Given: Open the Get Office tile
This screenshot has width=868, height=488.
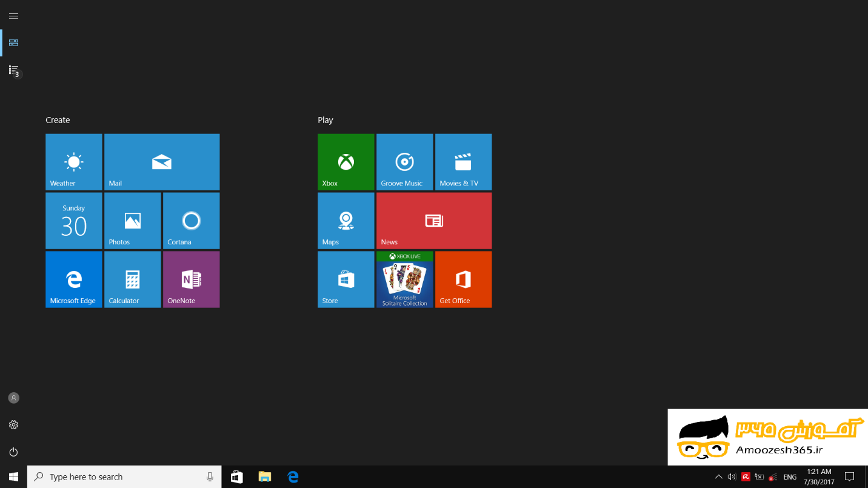Looking at the screenshot, I should tap(464, 279).
